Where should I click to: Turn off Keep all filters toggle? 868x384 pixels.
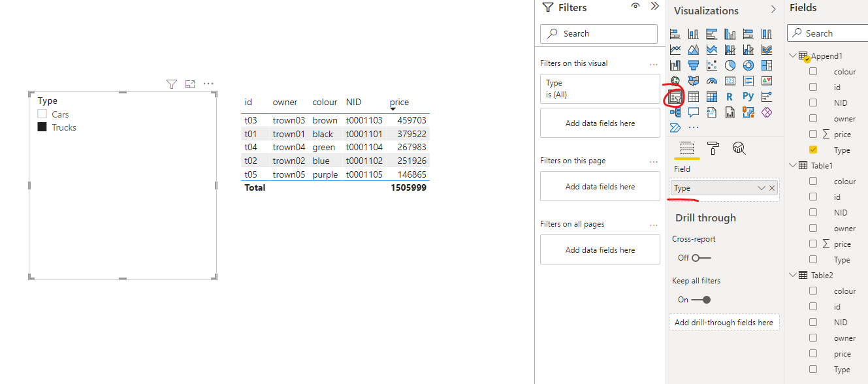[x=701, y=300]
